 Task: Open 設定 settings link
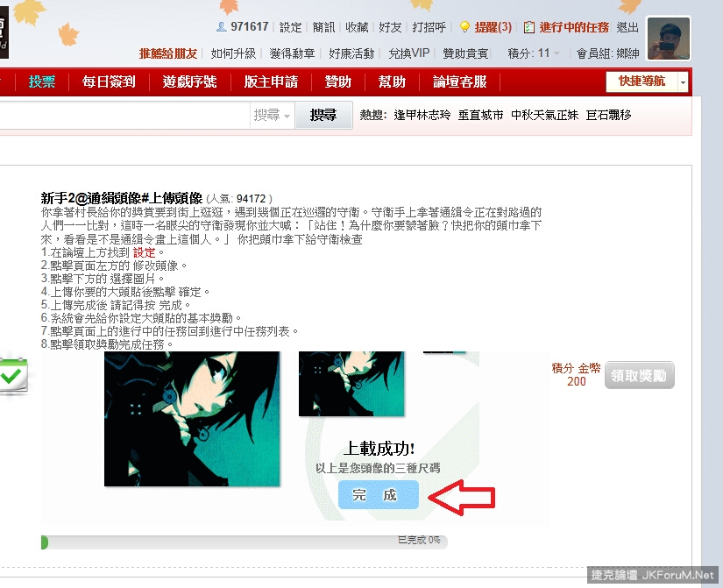coord(290,27)
